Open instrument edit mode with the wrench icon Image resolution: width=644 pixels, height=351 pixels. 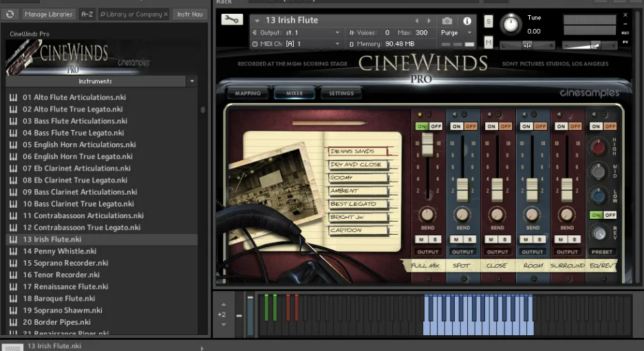tap(232, 19)
